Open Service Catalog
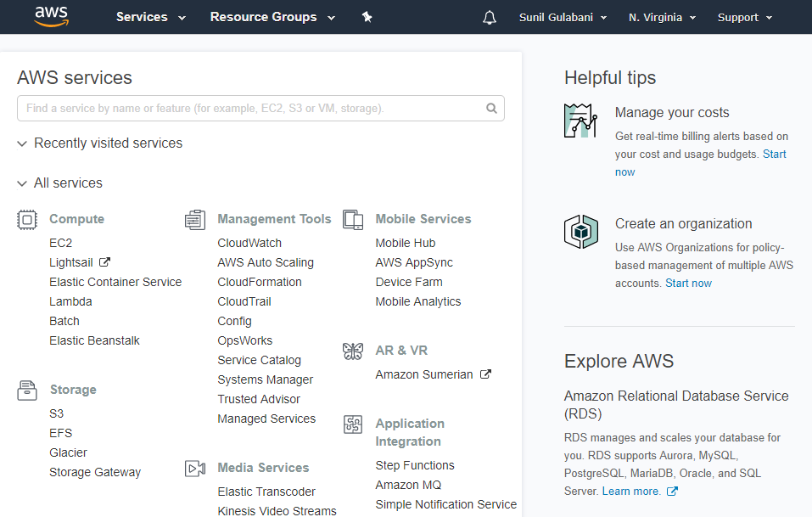The height and width of the screenshot is (517, 812). 260,360
